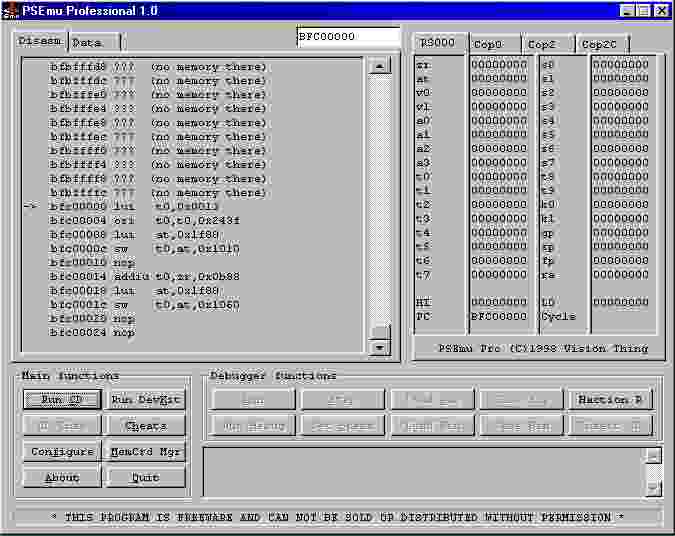Viewport: 675px width, 536px height.
Task: Select disassembly line bfc00008 lui
Action: coord(134,235)
